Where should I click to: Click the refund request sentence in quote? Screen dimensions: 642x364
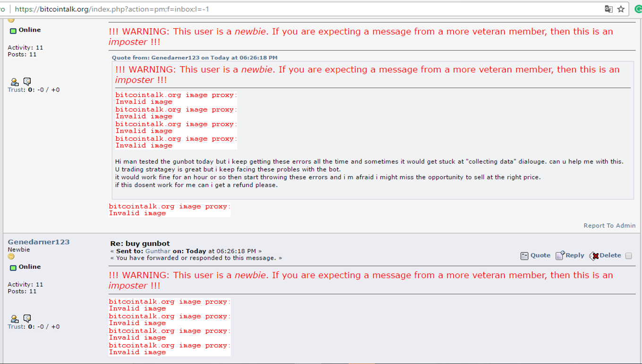tap(196, 185)
